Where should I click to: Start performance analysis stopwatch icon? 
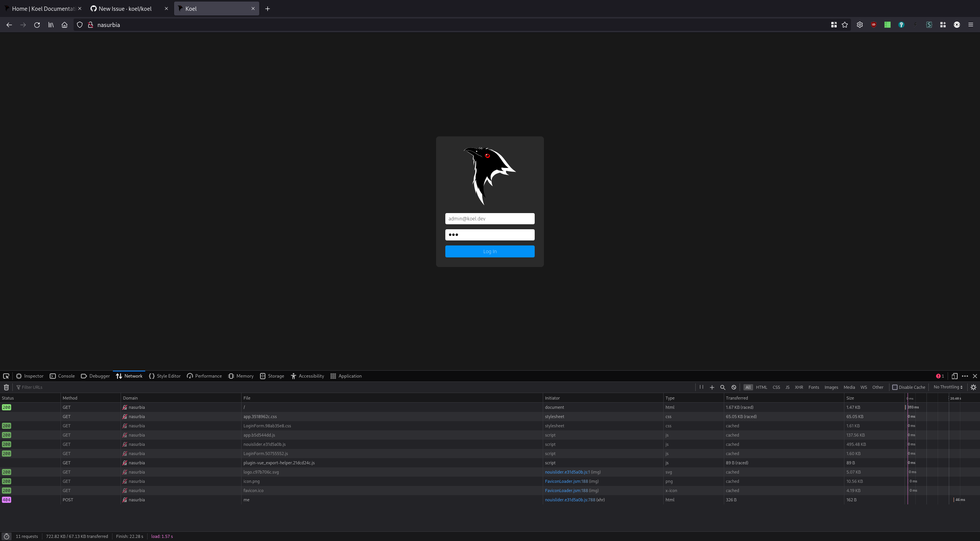pos(6,536)
